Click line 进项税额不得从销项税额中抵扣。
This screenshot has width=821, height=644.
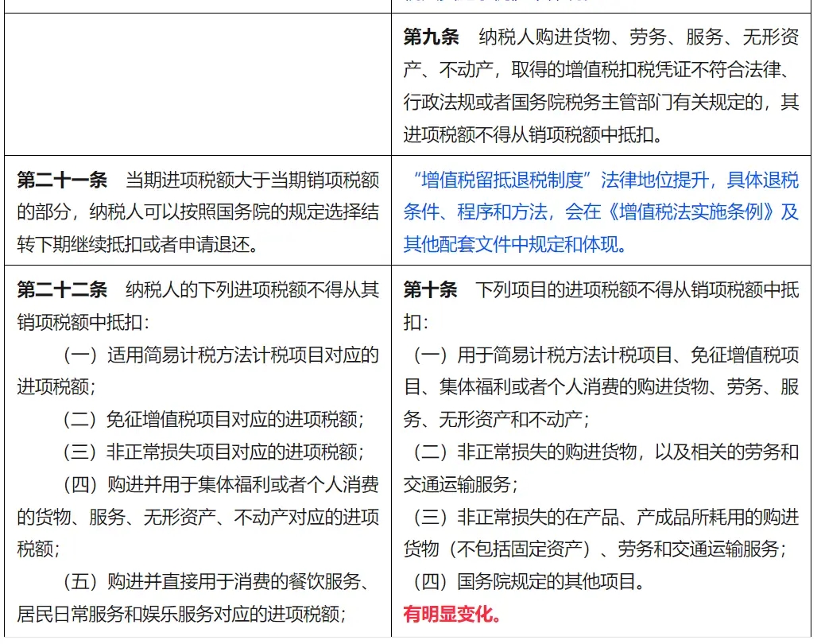coord(533,135)
